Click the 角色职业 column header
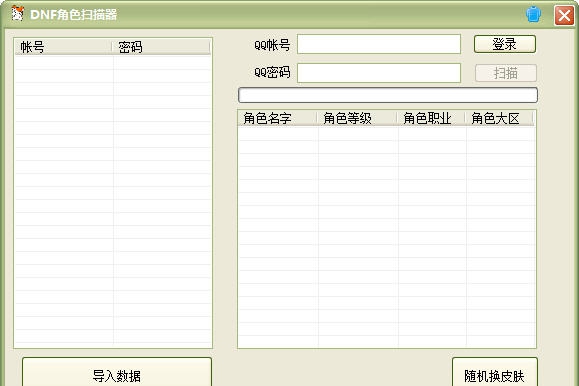This screenshot has width=579, height=386. click(x=431, y=118)
